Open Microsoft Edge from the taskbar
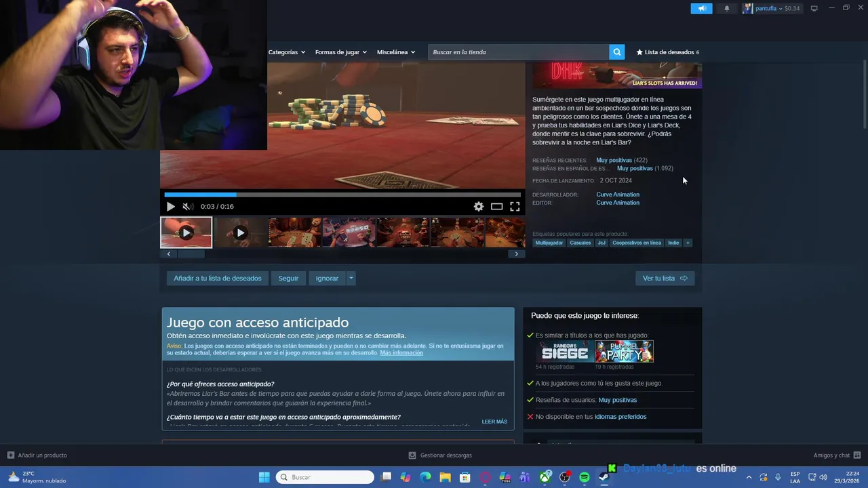This screenshot has height=488, width=868. (x=425, y=477)
